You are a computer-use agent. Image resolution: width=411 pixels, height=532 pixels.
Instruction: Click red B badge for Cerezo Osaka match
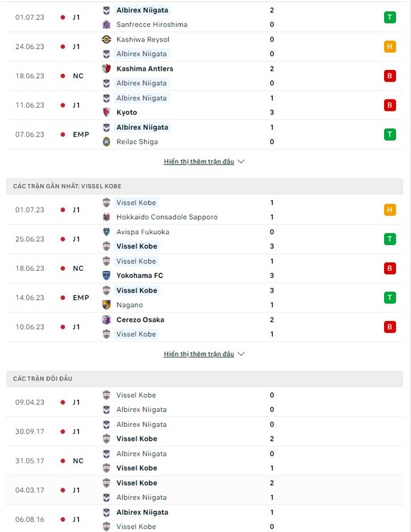[390, 327]
